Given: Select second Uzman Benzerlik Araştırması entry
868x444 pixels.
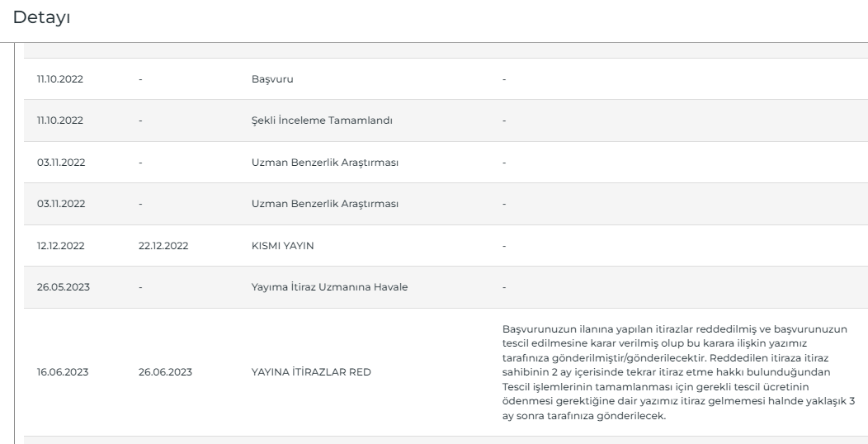Looking at the screenshot, I should (325, 204).
